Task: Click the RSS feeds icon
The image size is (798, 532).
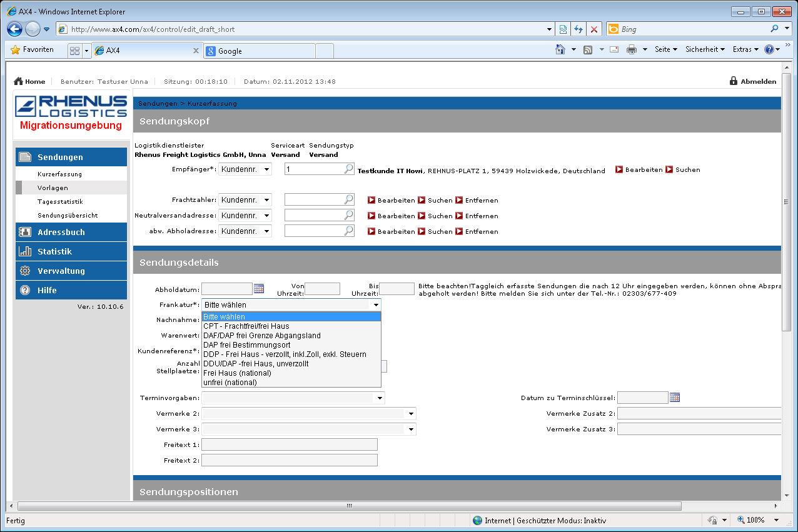Action: [588, 49]
